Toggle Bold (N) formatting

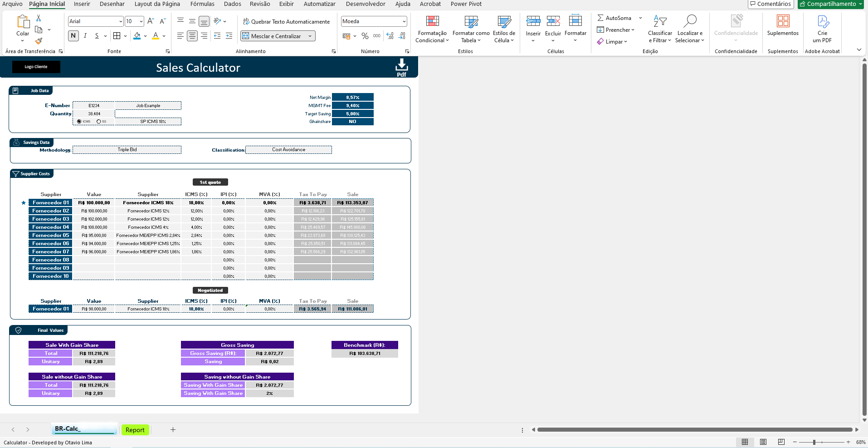(x=73, y=36)
